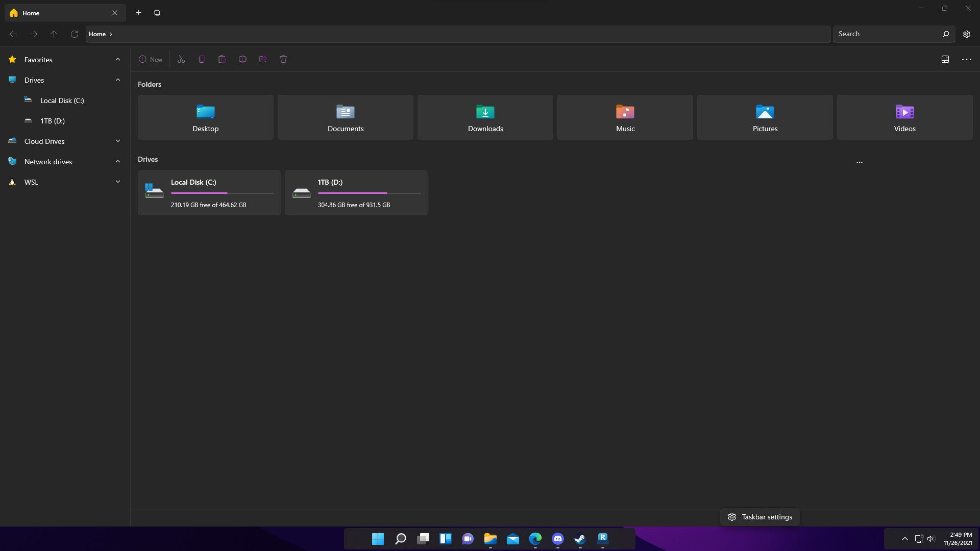
Task: Open Discord from the taskbar
Action: click(558, 539)
